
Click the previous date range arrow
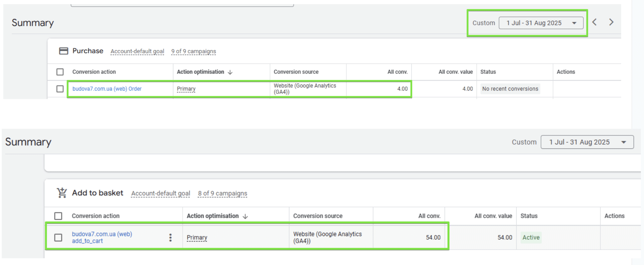tap(594, 22)
